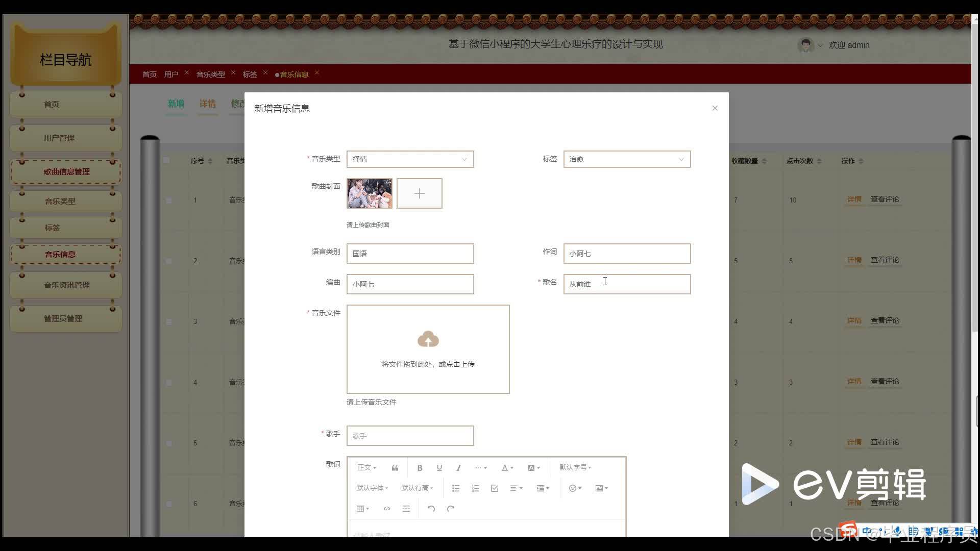
Task: Toggle the select-all checkbox in table header
Action: click(166, 161)
